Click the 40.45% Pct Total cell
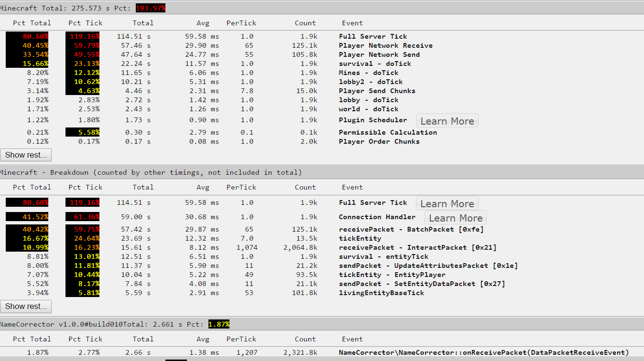 click(x=27, y=45)
